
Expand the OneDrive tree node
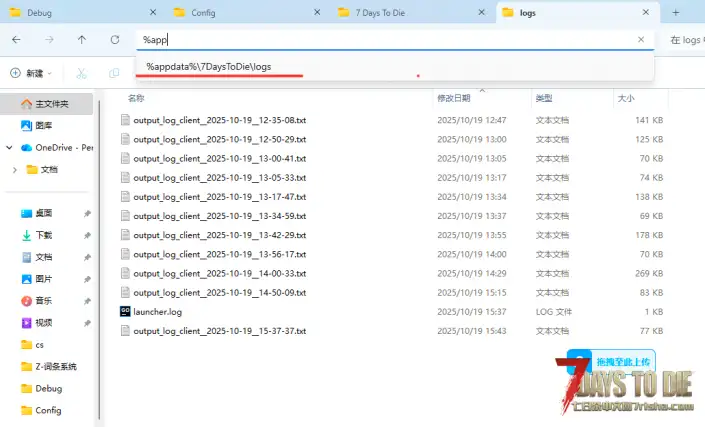(9, 147)
